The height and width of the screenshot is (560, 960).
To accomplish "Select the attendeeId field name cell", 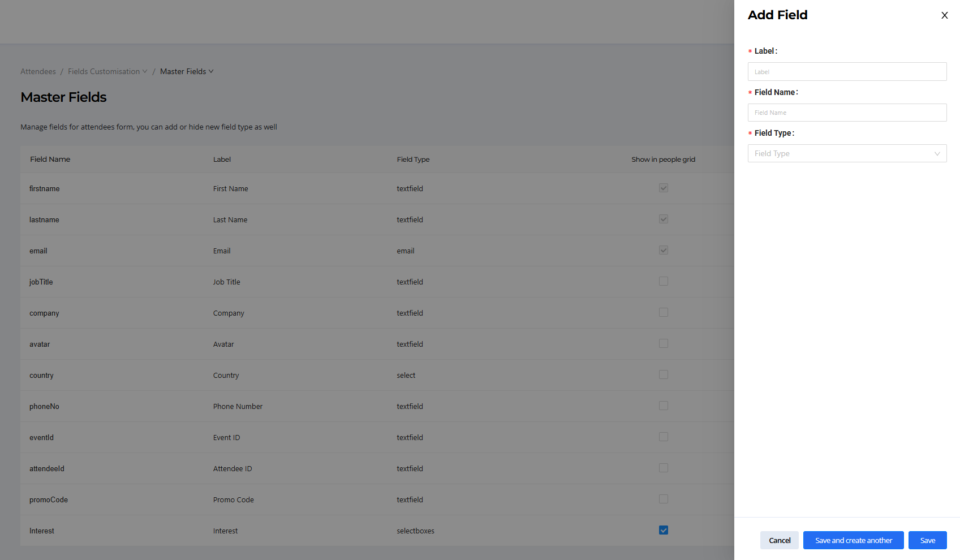I will pyautogui.click(x=47, y=469).
